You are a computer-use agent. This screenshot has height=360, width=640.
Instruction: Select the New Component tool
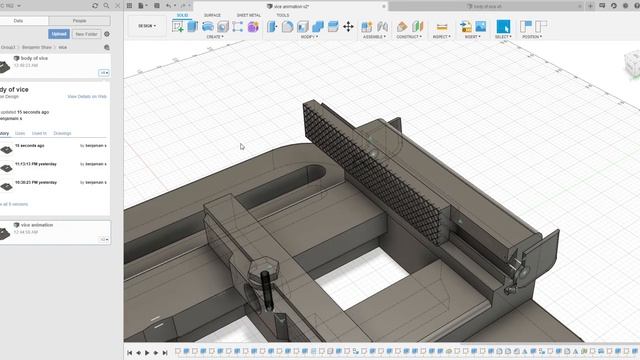coord(367,27)
